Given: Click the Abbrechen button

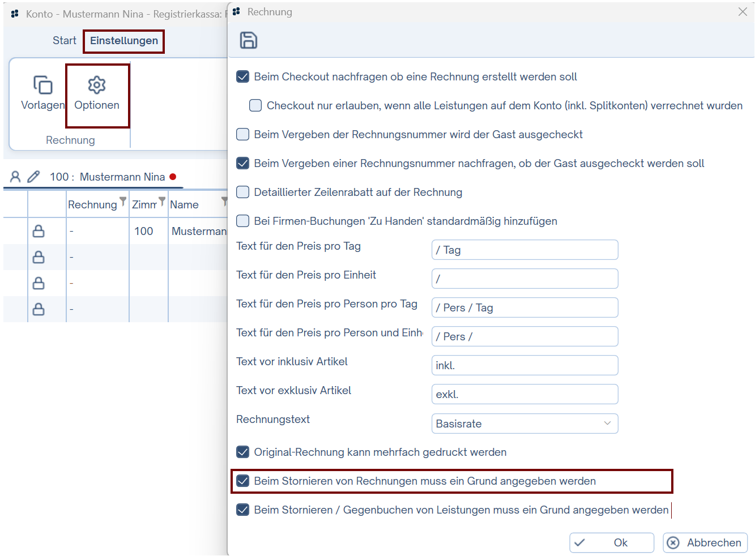Looking at the screenshot, I should pyautogui.click(x=705, y=542).
